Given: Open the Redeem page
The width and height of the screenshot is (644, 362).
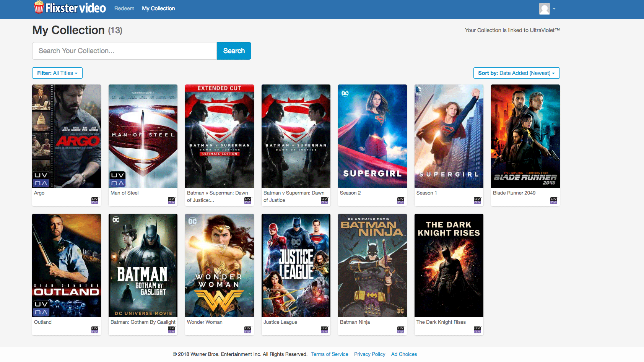Looking at the screenshot, I should [x=124, y=8].
